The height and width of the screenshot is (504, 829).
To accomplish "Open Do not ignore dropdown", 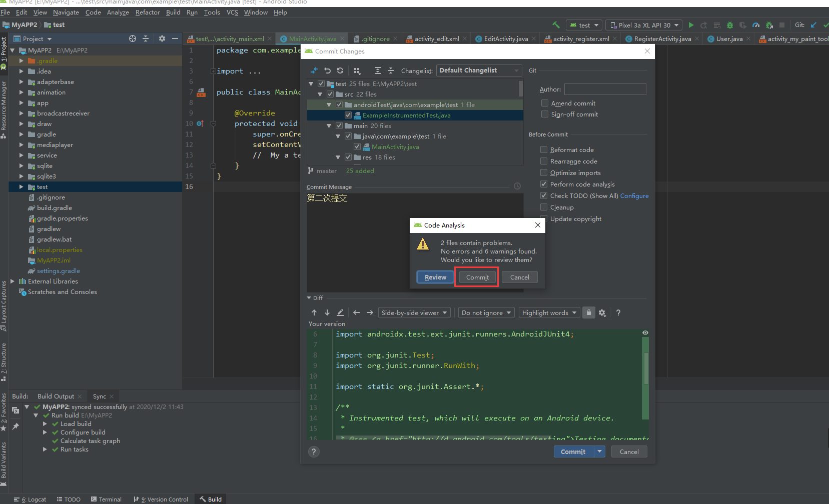I will click(x=486, y=312).
